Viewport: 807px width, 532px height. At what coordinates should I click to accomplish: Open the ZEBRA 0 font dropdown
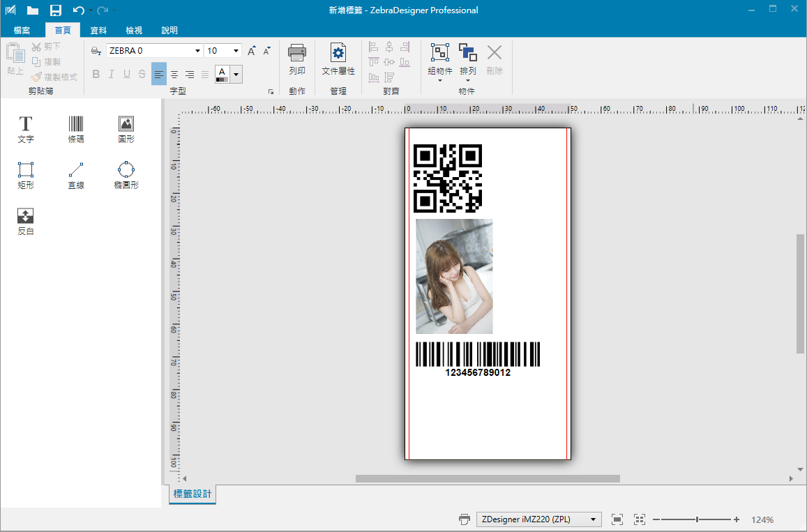pyautogui.click(x=198, y=51)
